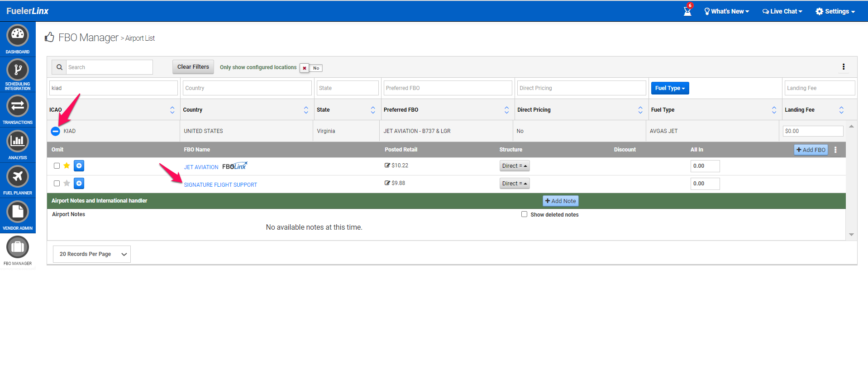Click the FBOLinx logo next to Jet Aviation
The image size is (868, 383).
[235, 166]
